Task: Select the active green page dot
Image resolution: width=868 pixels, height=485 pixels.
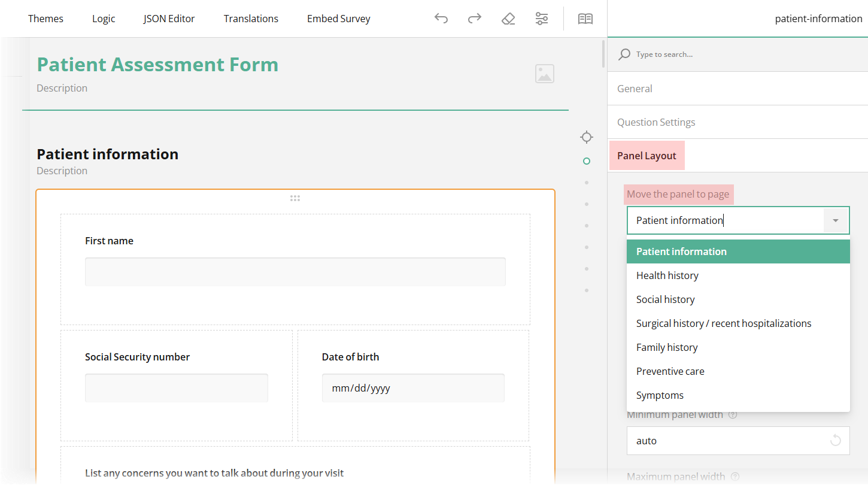Action: point(587,161)
